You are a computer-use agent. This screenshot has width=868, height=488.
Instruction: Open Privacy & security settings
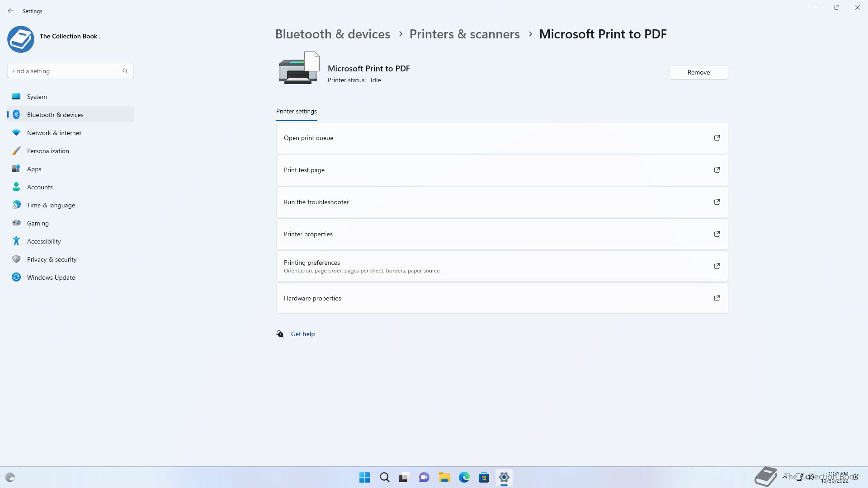coord(52,259)
